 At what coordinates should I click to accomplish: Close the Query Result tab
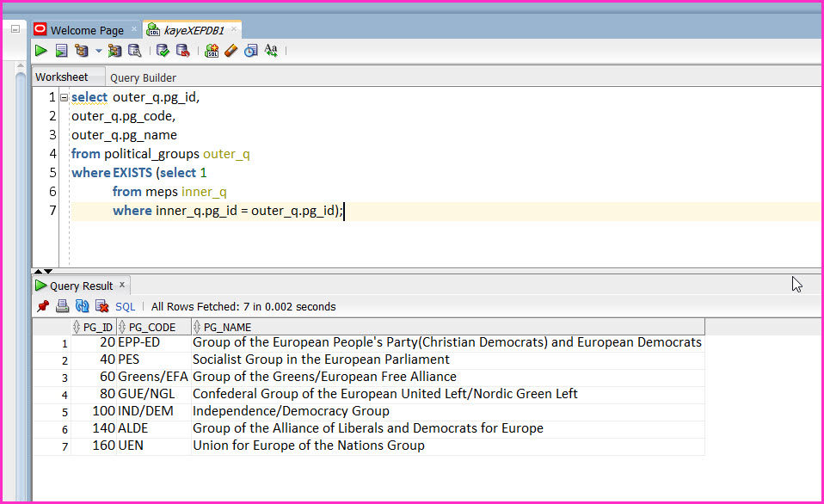point(122,285)
